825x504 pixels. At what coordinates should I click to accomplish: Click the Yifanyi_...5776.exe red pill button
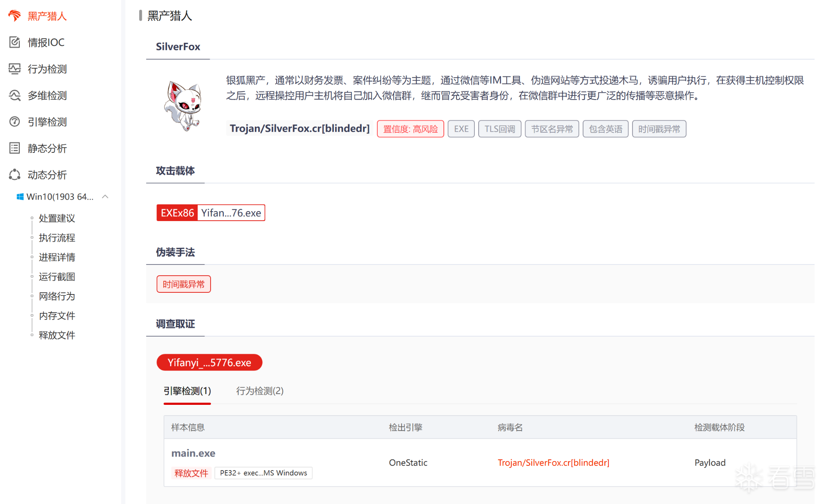(209, 362)
